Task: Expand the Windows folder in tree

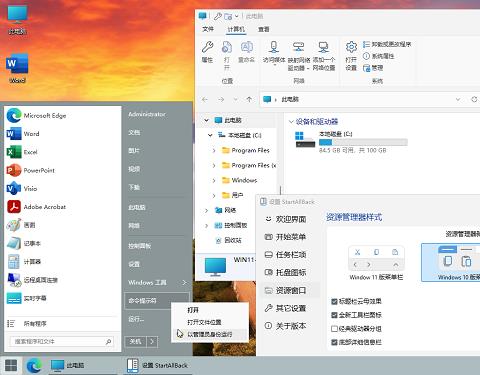Action: [214, 180]
